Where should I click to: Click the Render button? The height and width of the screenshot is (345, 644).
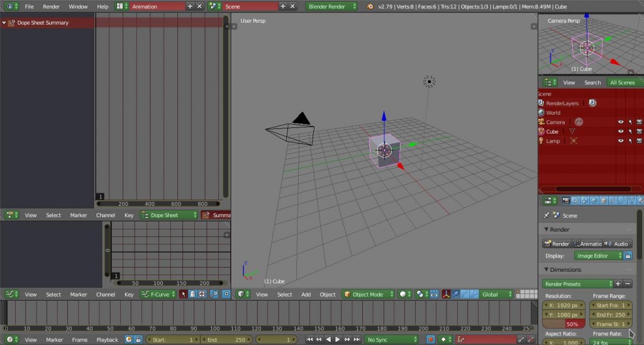557,244
